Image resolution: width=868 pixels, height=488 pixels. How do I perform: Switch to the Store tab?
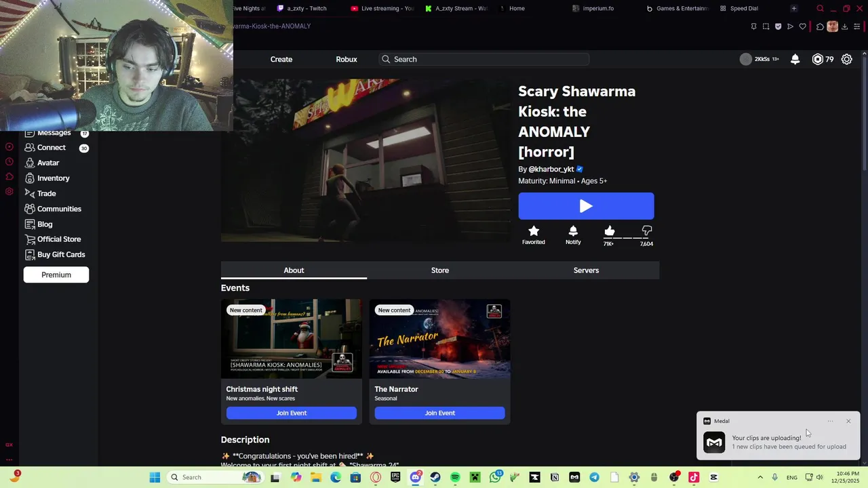tap(440, 270)
